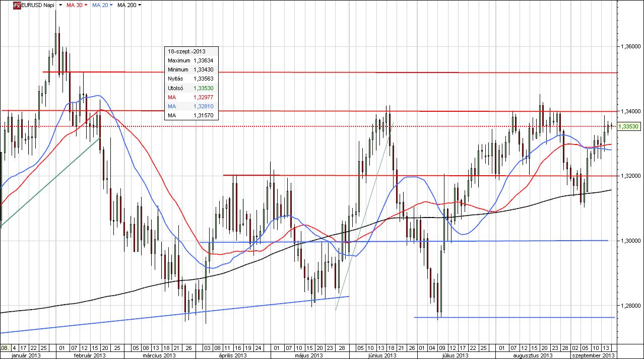The width and height of the screenshot is (644, 359).
Task: Click the szeptember 2013 month label
Action: [x=593, y=355]
